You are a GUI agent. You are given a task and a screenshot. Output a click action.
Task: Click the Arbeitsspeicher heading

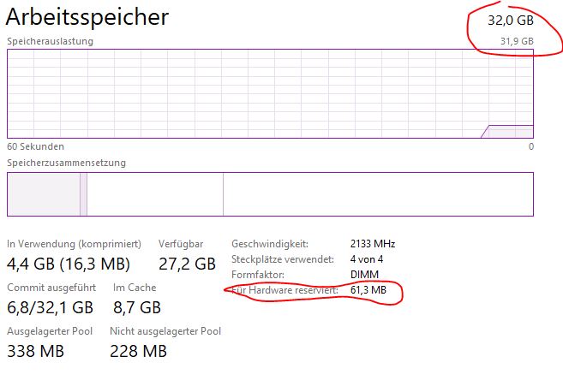[87, 16]
